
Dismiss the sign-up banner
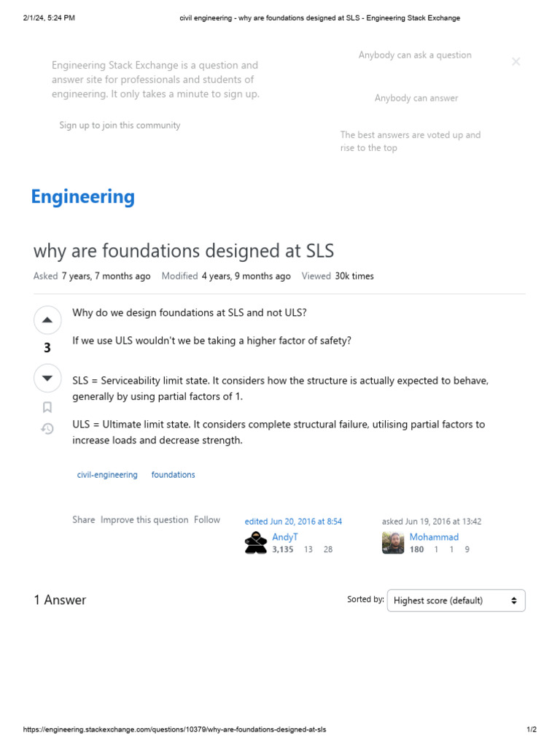click(516, 62)
